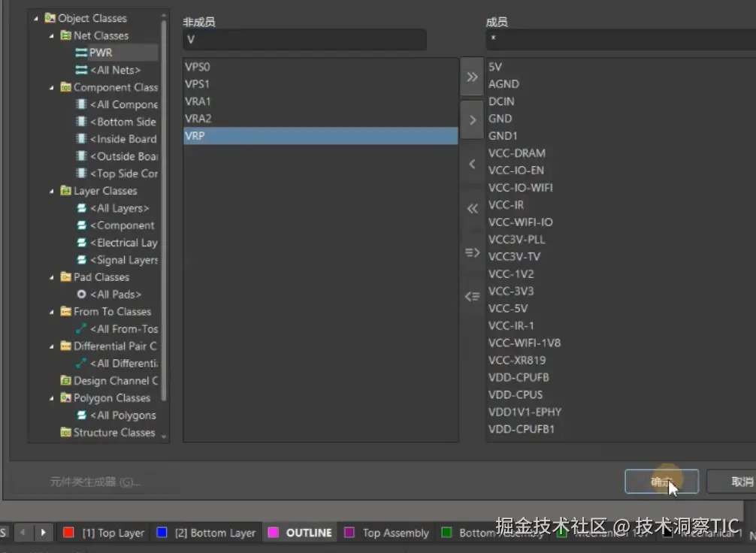Cancel with the 取消 button

click(x=732, y=481)
